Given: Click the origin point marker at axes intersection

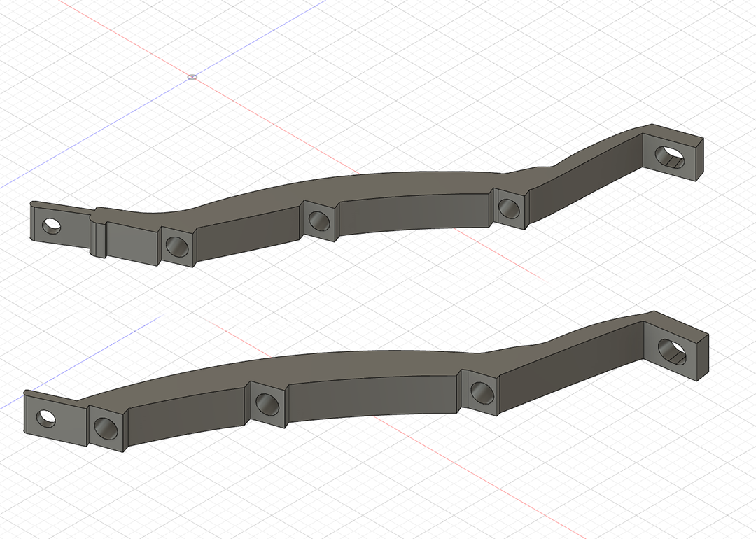Looking at the screenshot, I should (192, 77).
